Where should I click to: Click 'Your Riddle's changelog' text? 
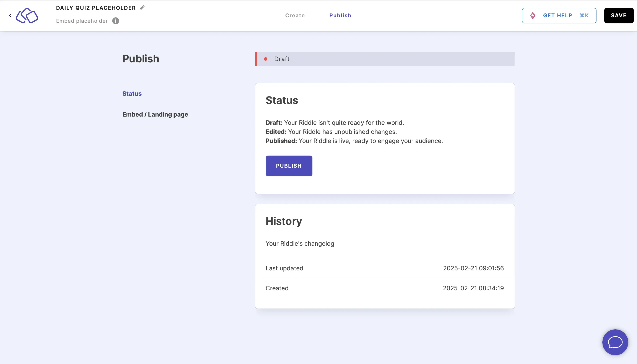click(300, 244)
